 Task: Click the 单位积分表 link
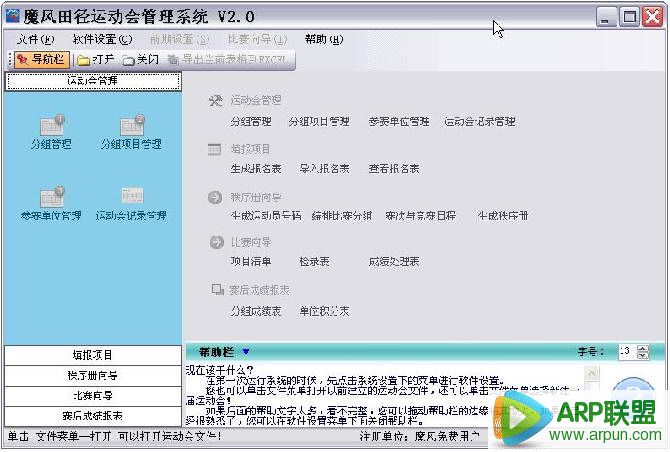click(324, 311)
